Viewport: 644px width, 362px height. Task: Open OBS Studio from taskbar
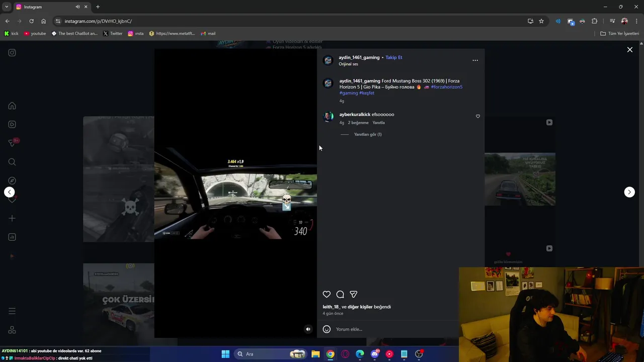[x=419, y=354]
